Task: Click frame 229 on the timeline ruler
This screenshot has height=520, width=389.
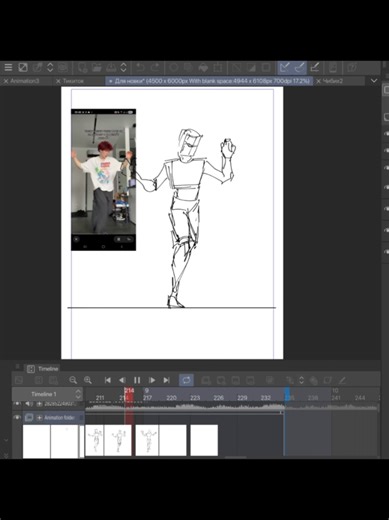Action: 242,398
